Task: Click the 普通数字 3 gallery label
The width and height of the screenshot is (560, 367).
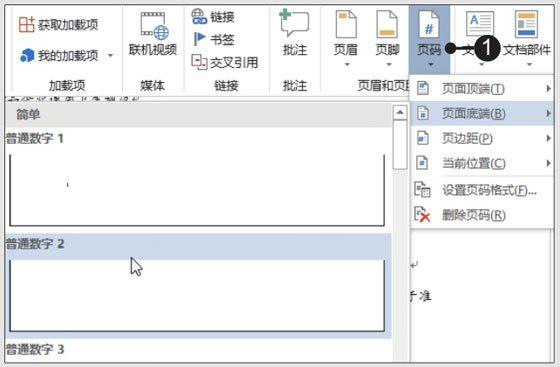Action: [35, 349]
